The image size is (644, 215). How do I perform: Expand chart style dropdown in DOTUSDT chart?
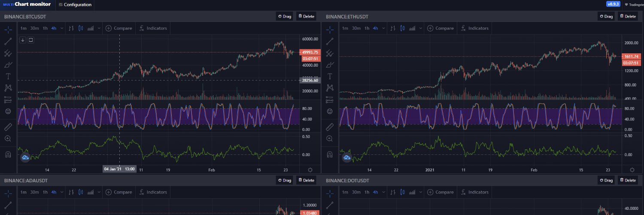tap(421, 192)
